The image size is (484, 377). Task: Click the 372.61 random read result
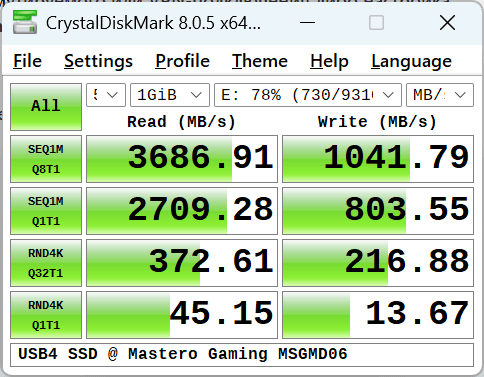coord(182,263)
